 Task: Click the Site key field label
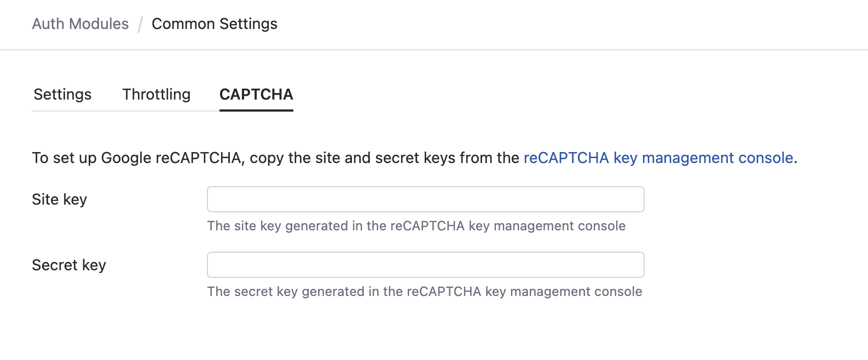pos(59,199)
